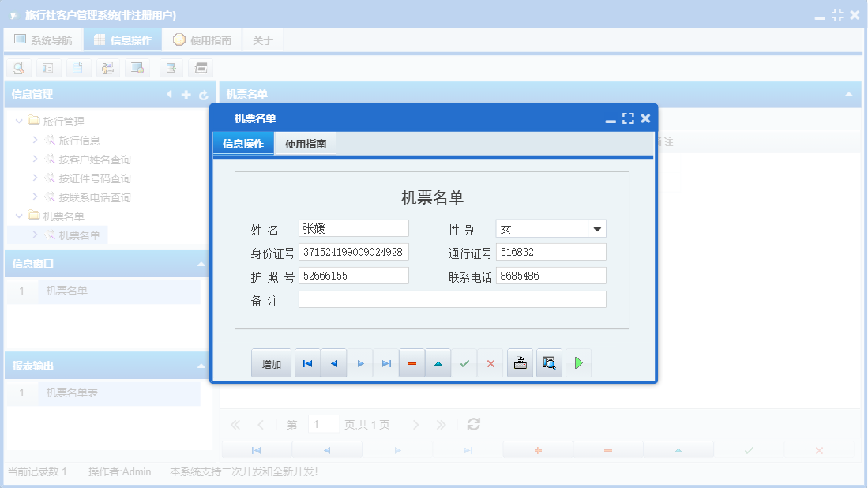The width and height of the screenshot is (868, 488).
Task: Click the delete record red minus icon
Action: coord(411,362)
